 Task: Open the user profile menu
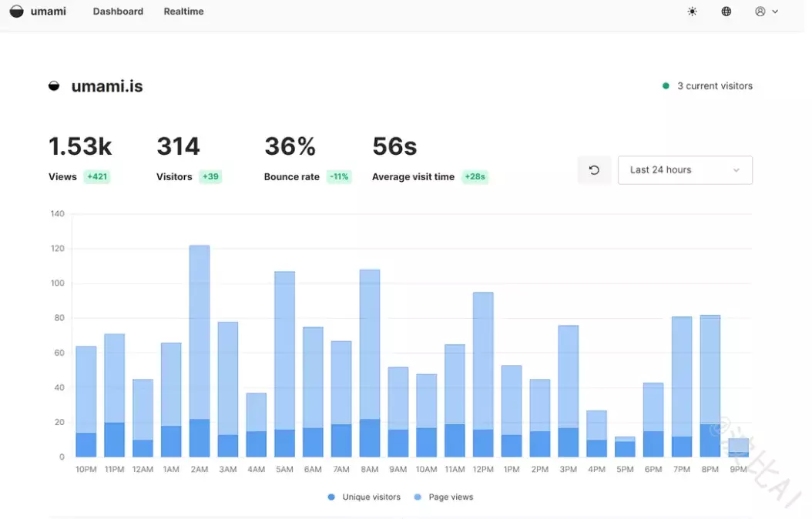click(767, 12)
